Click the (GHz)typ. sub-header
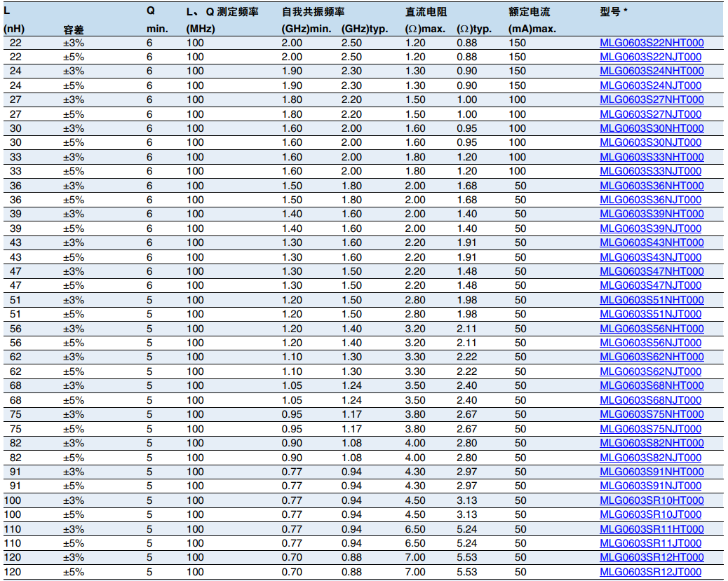This screenshot has height=581, width=728. (365, 29)
